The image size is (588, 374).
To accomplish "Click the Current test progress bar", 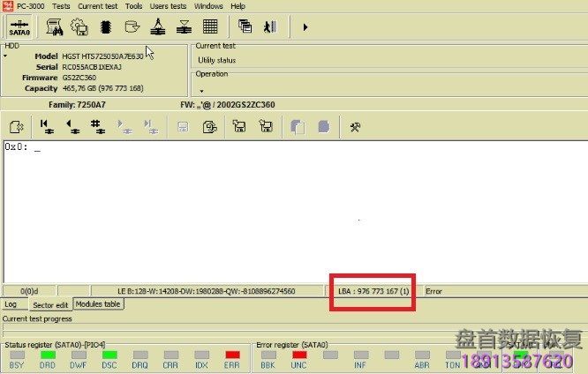I will (x=295, y=326).
